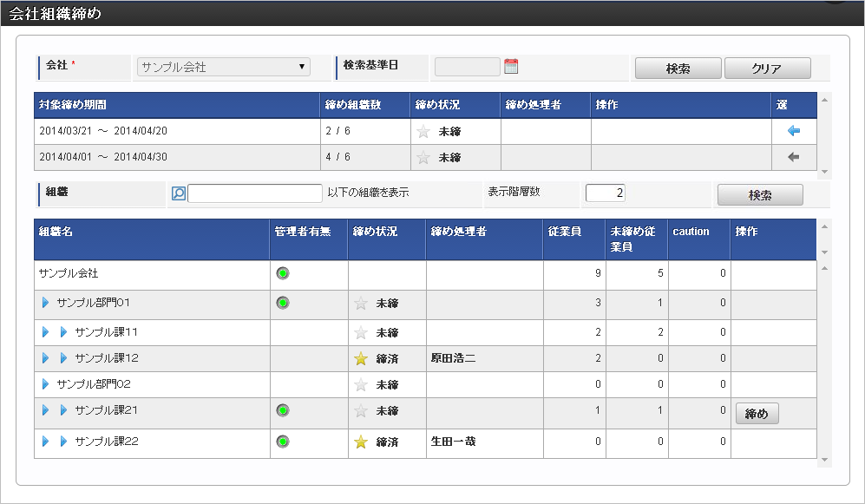This screenshot has width=865, height=504.
Task: Click the processor name 生田一哉
Action: click(453, 442)
